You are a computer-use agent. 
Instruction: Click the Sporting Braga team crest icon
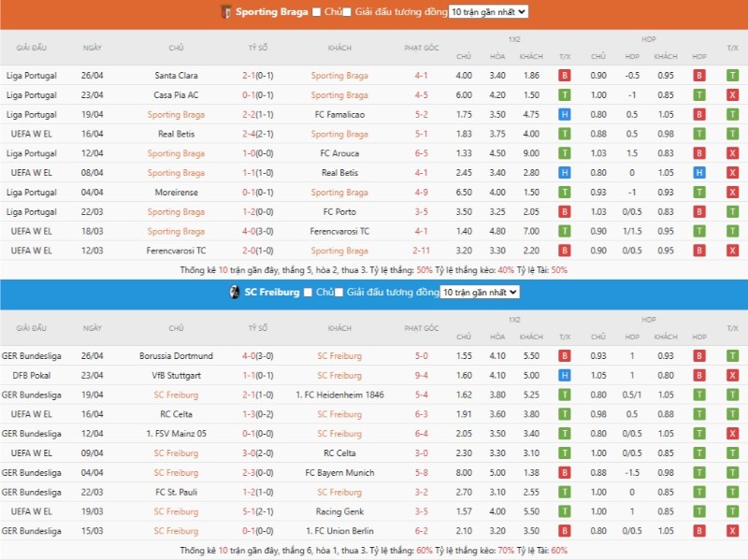tap(225, 12)
